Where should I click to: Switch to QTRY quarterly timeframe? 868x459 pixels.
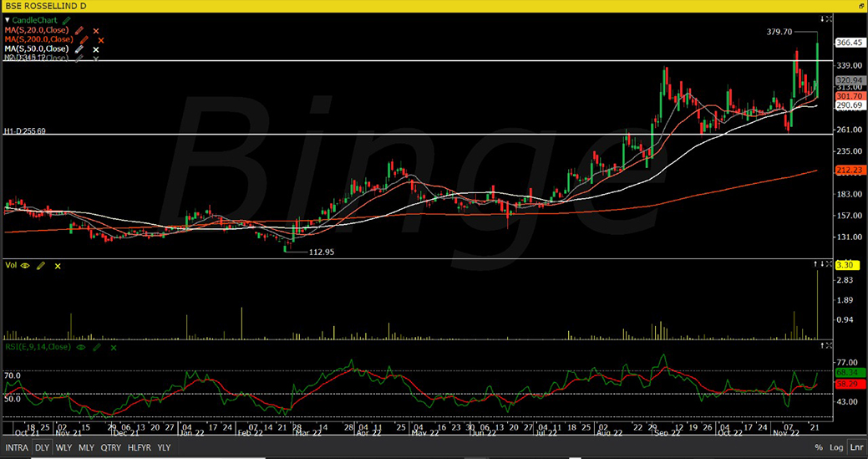[111, 447]
